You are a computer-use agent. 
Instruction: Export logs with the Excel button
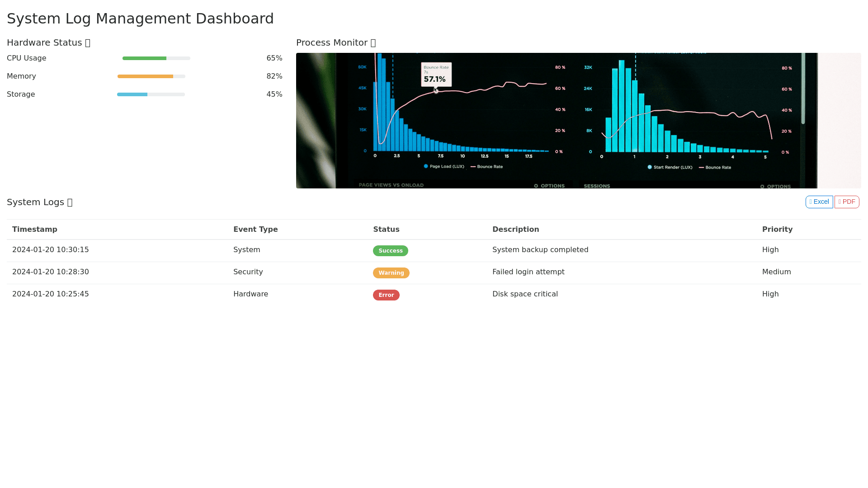819,202
